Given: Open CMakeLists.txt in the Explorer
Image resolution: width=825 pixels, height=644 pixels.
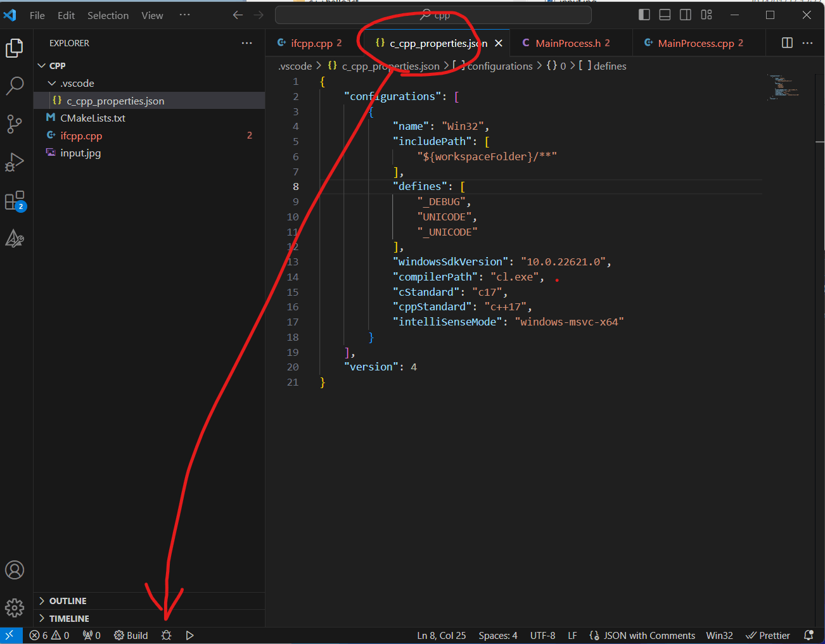Looking at the screenshot, I should pyautogui.click(x=149, y=118).
